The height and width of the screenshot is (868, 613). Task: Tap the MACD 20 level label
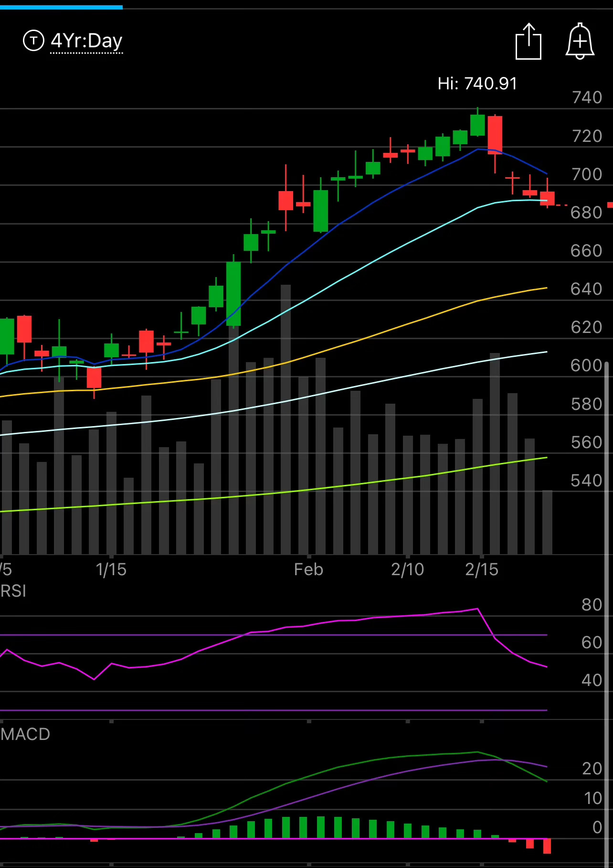pos(592,769)
